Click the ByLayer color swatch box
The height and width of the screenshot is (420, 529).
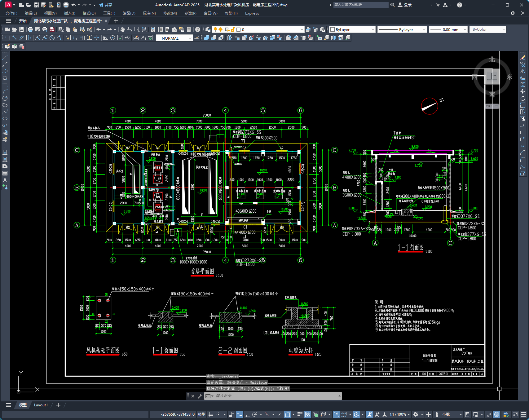[333, 29]
